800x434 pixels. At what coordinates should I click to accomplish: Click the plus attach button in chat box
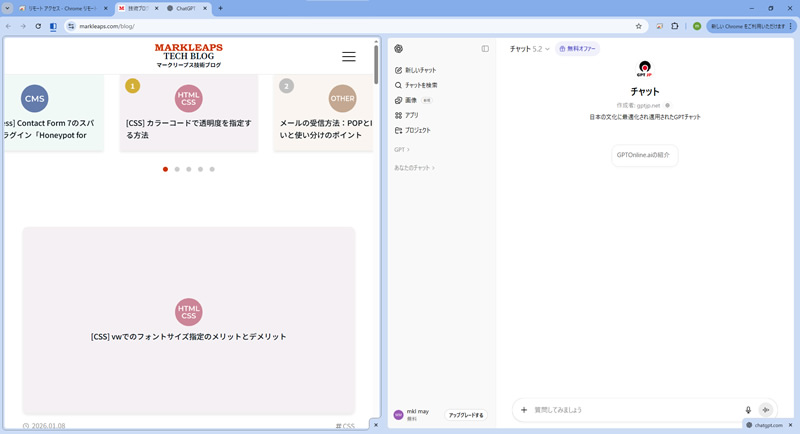524,409
